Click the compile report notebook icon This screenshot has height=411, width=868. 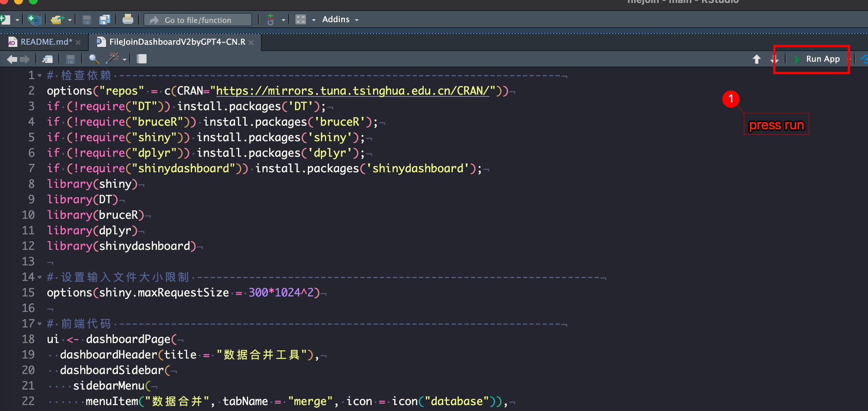[x=142, y=59]
